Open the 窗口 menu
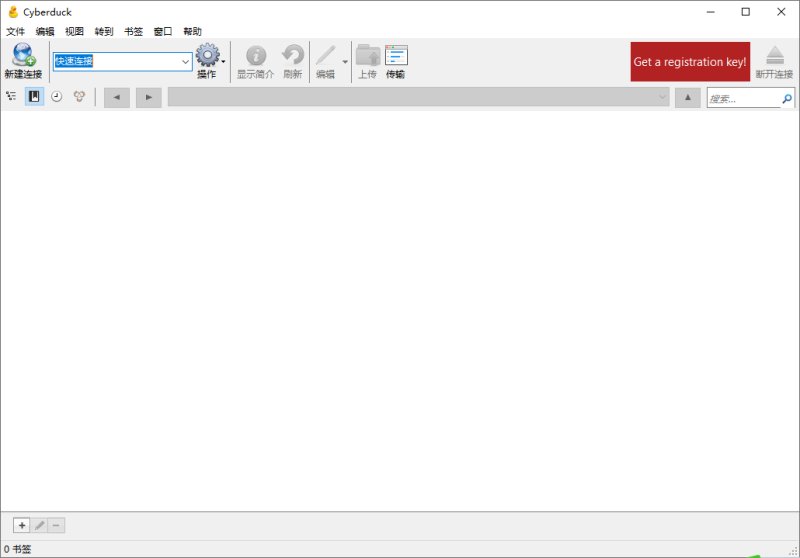Viewport: 800px width, 558px height. [163, 31]
